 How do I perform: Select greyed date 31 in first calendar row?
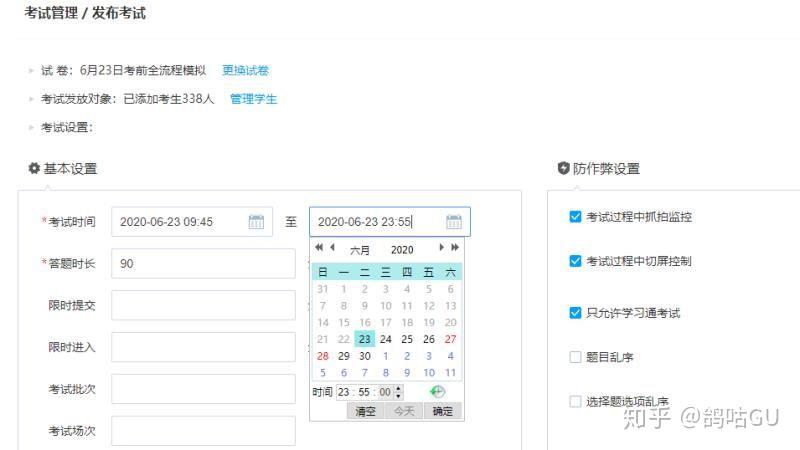pos(322,289)
